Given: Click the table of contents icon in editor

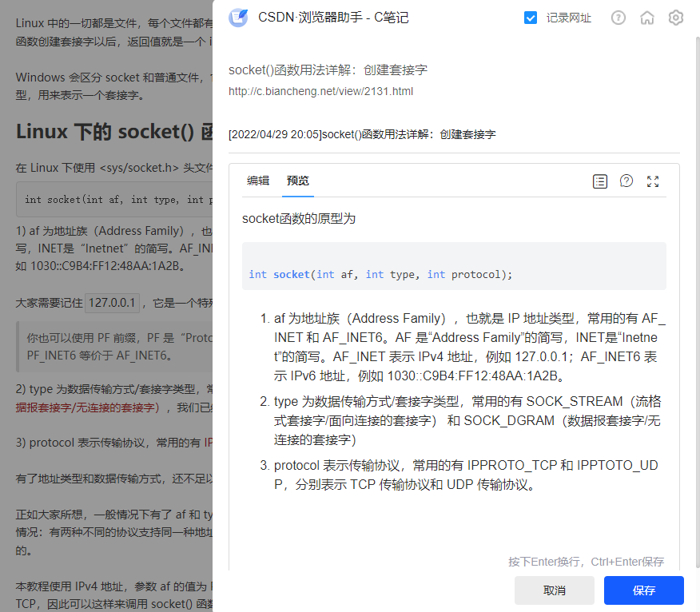Looking at the screenshot, I should (x=600, y=181).
